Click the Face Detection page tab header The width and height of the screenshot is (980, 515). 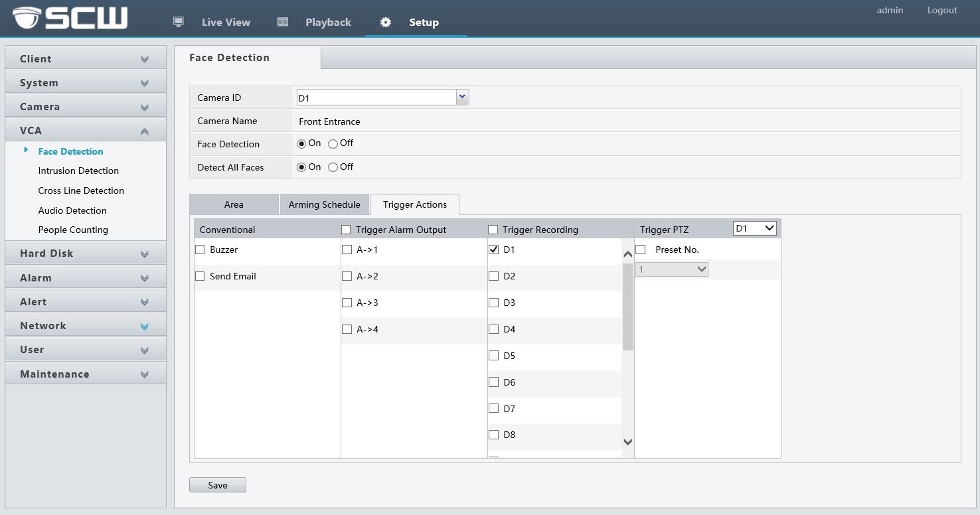click(248, 58)
